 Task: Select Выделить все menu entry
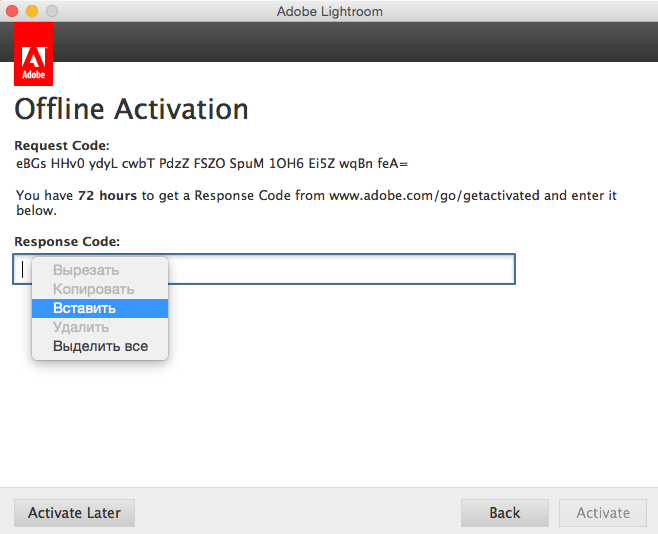[x=100, y=346]
